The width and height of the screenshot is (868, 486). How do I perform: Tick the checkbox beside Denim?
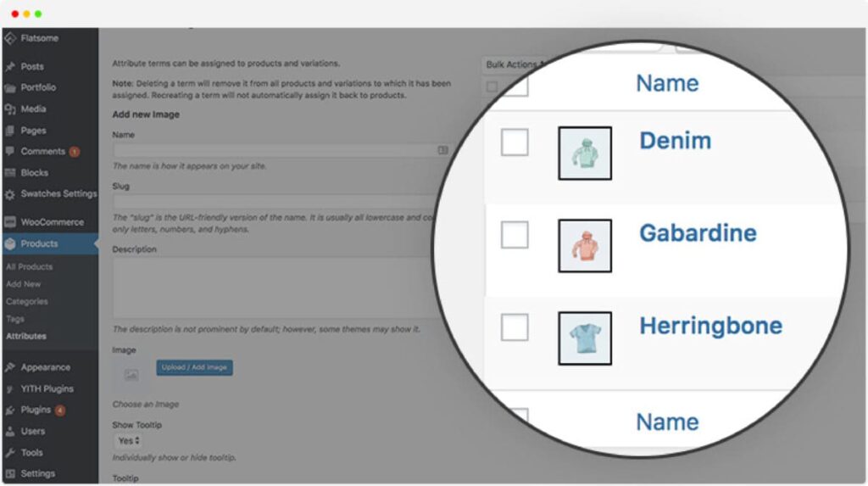click(x=515, y=142)
